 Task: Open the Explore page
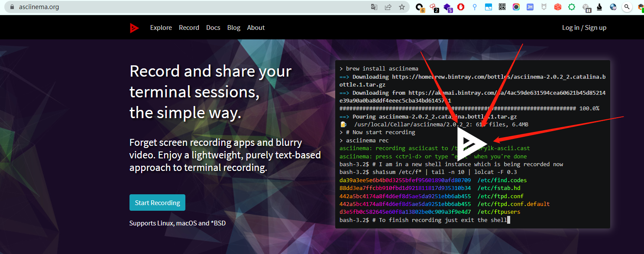point(161,28)
